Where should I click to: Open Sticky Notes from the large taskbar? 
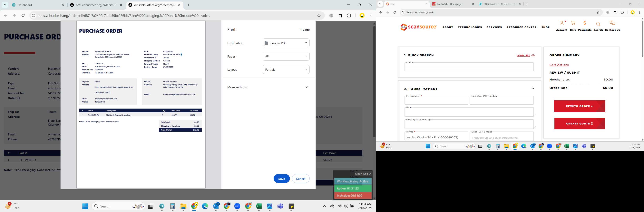(291, 206)
